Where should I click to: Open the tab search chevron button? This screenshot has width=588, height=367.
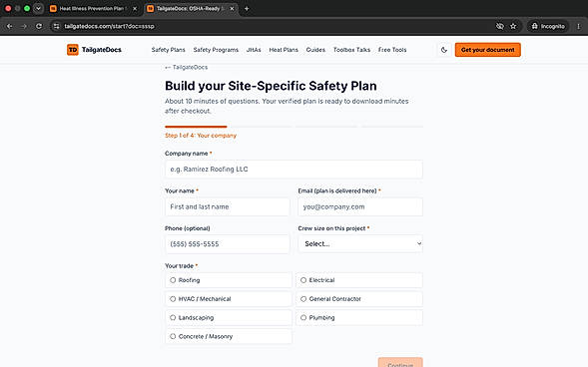38,8
